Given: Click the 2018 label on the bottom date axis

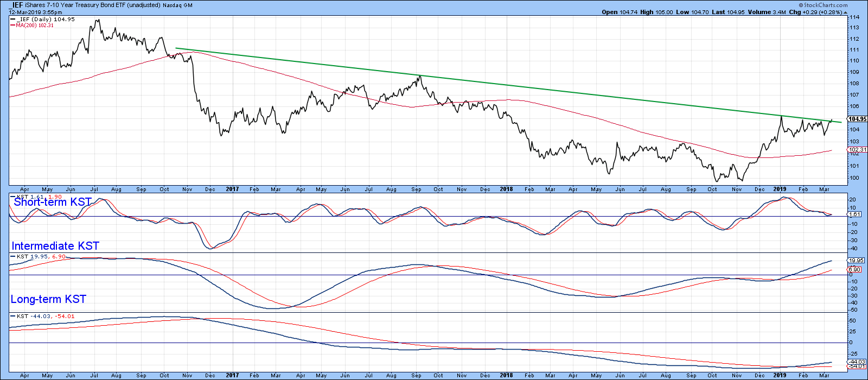Looking at the screenshot, I should click(506, 375).
